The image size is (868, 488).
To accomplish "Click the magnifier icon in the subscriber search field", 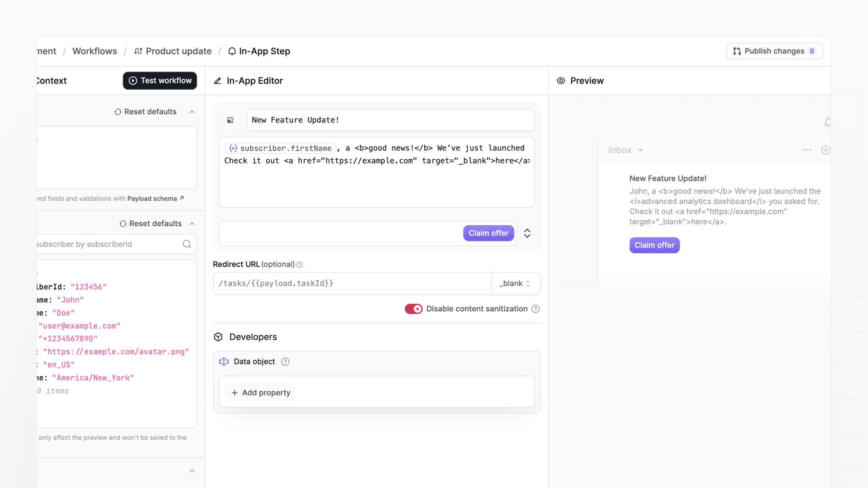I will pyautogui.click(x=187, y=244).
